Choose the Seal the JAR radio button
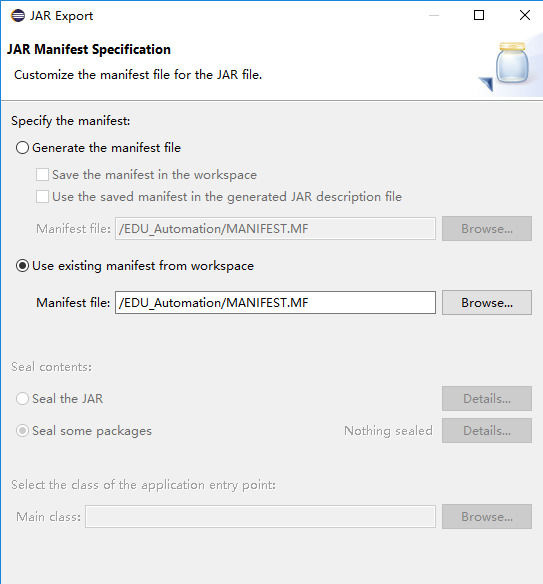 (22, 399)
